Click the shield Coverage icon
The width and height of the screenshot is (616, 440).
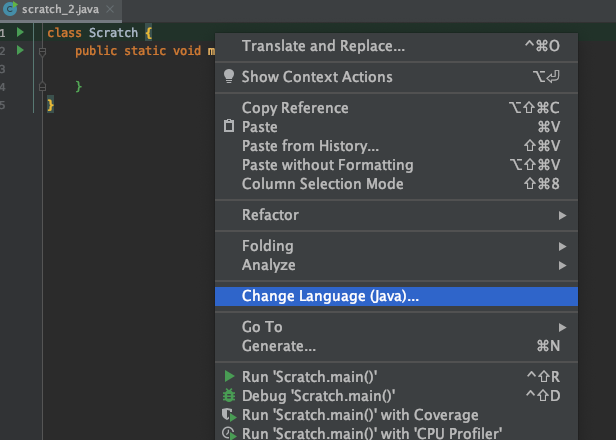229,415
